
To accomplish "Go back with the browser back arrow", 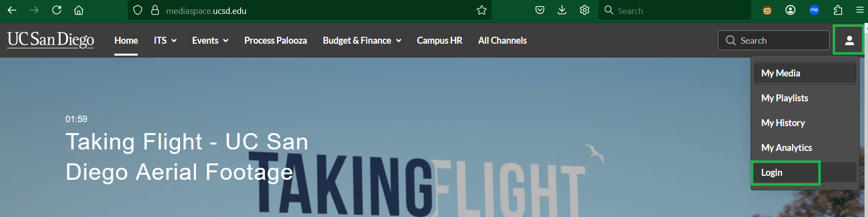I will pos(12,10).
